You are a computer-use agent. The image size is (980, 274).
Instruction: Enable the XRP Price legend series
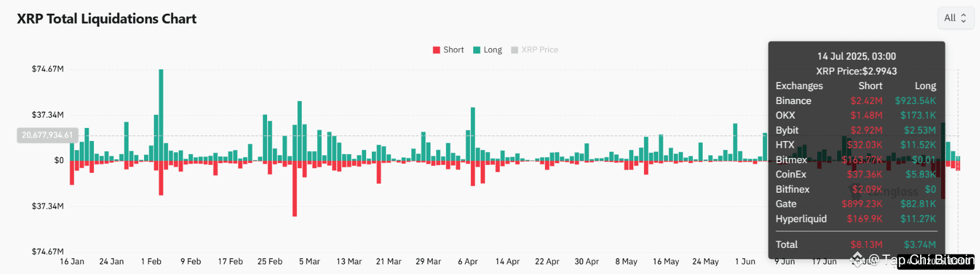[535, 50]
